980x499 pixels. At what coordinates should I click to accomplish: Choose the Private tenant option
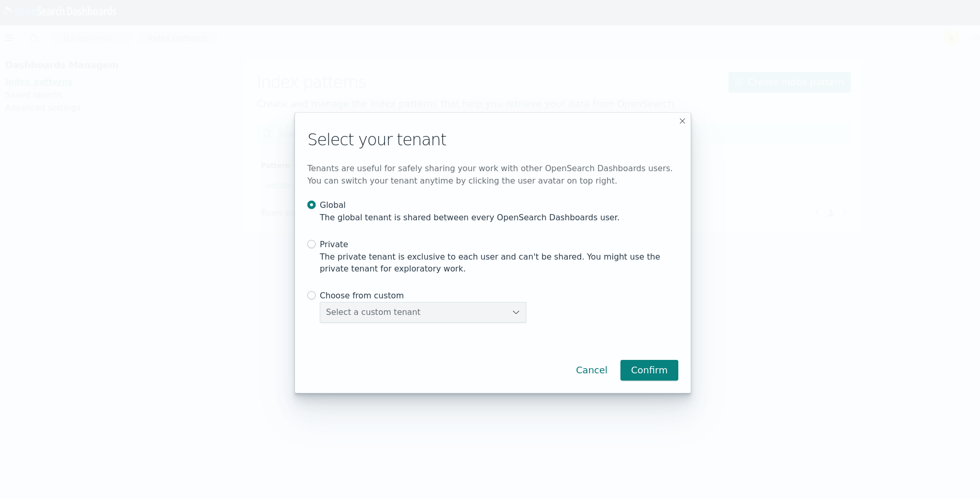(x=312, y=244)
